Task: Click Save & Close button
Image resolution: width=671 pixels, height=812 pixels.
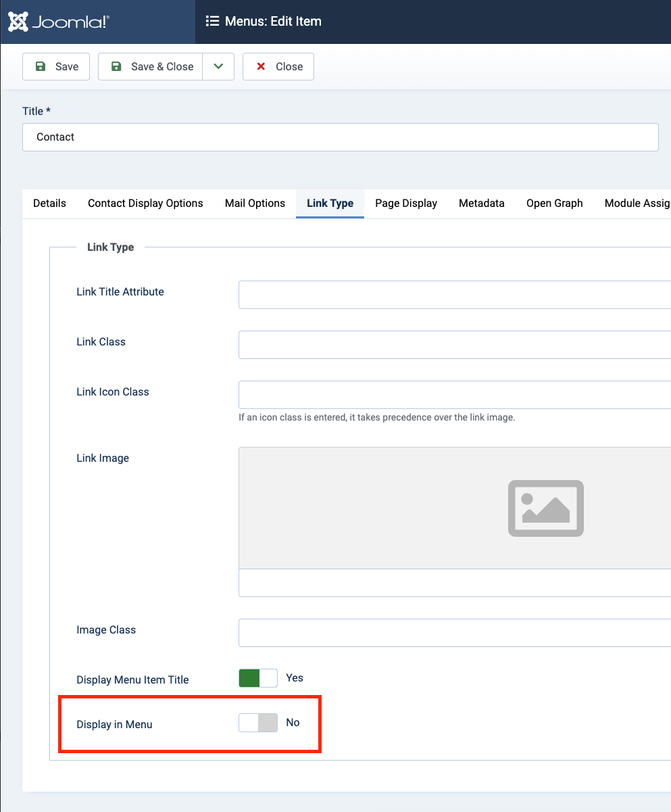Action: pyautogui.click(x=151, y=66)
